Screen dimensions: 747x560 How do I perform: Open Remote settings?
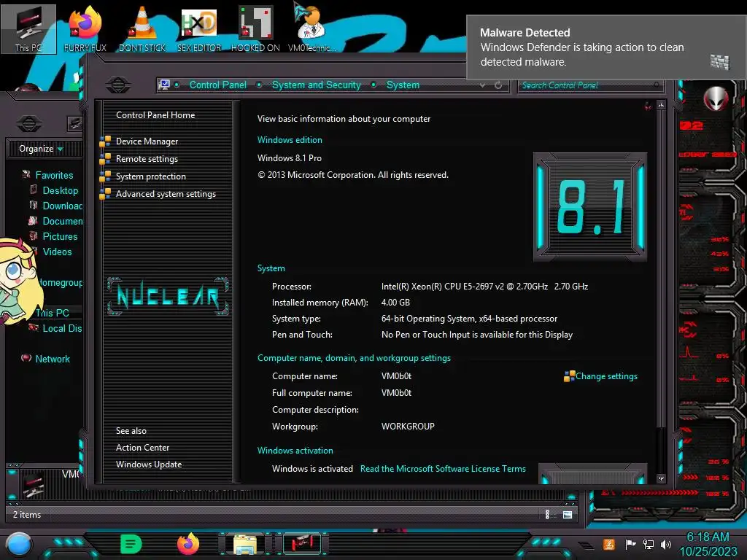pyautogui.click(x=147, y=159)
